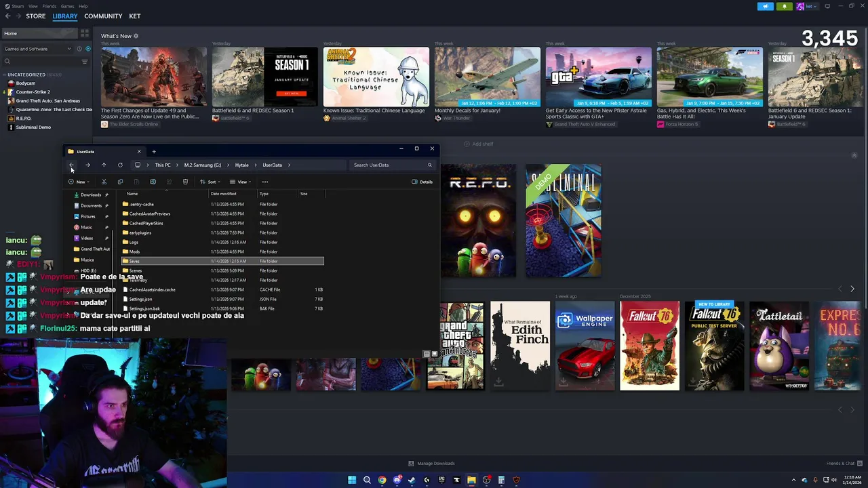Toggle recent activity sort clock icon in Steam
Viewport: 868px width, 488px height.
click(x=79, y=49)
